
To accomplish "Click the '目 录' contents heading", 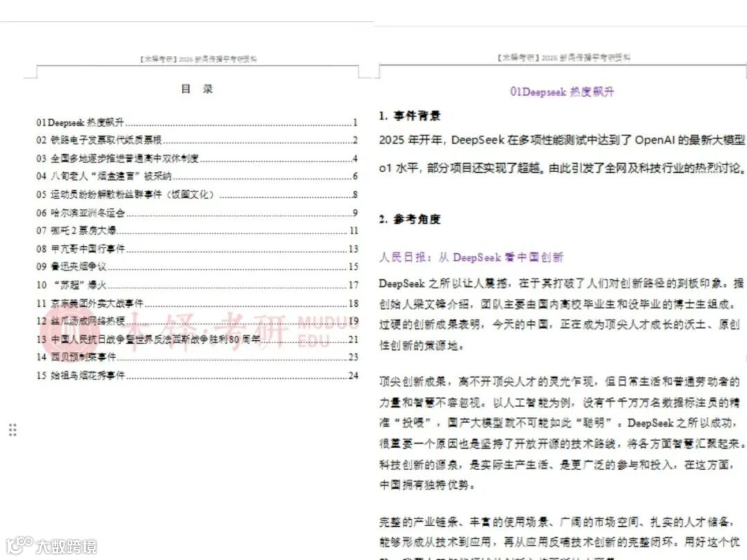I will click(x=196, y=88).
